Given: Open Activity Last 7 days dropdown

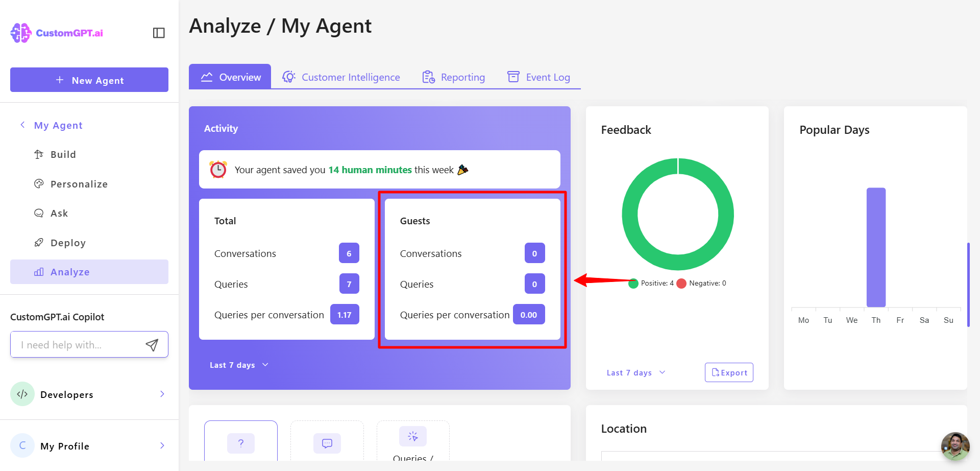Looking at the screenshot, I should click(x=239, y=365).
